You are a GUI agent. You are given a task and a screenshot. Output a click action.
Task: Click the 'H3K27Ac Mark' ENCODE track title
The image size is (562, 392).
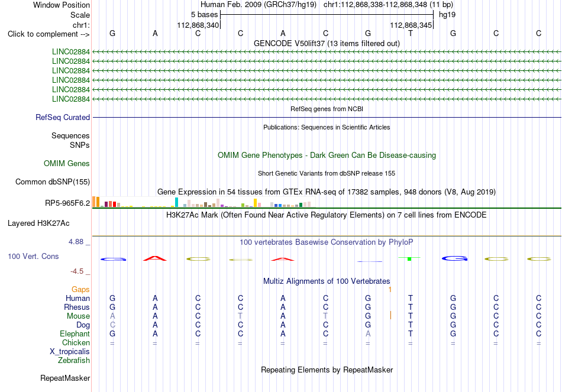(x=327, y=215)
